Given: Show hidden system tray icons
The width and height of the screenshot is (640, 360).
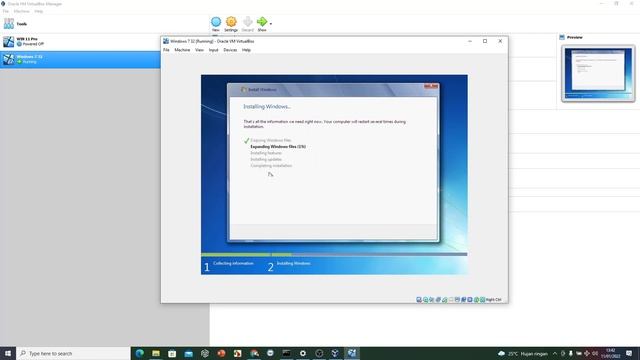Looking at the screenshot, I should pos(555,353).
